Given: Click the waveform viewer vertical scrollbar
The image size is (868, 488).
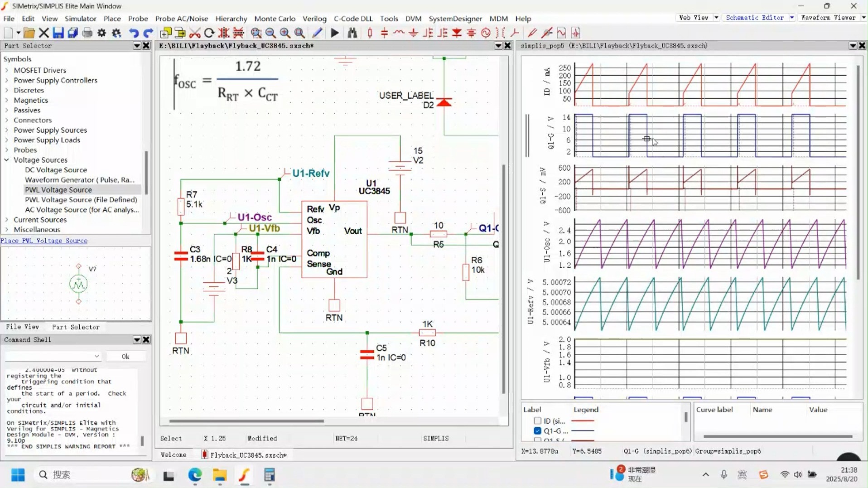Looking at the screenshot, I should 858,172.
